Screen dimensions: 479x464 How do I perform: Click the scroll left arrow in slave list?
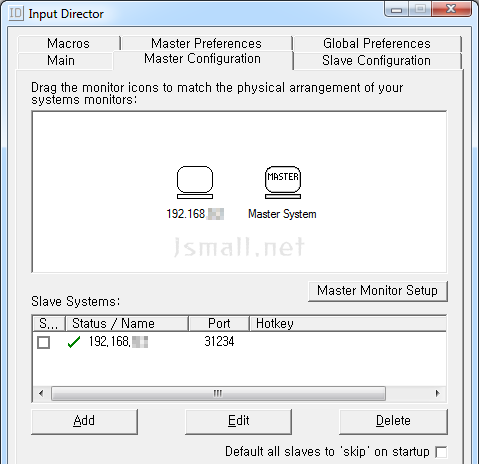[41, 393]
